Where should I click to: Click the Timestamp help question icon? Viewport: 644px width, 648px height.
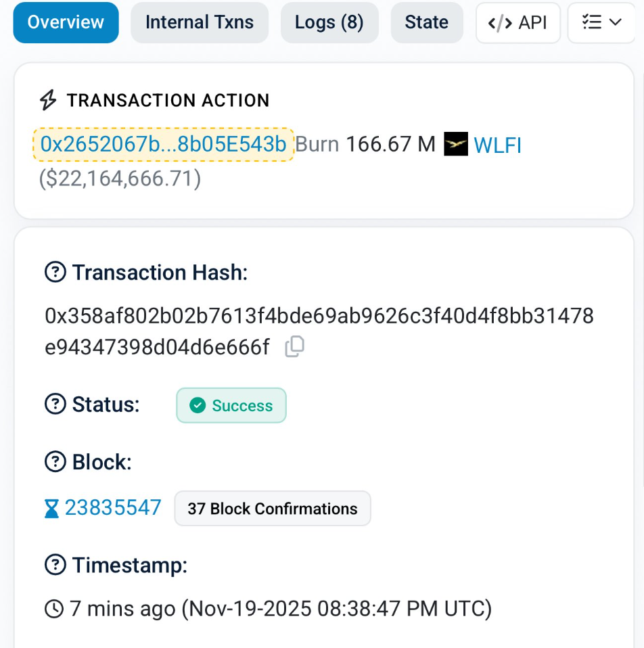tap(55, 565)
